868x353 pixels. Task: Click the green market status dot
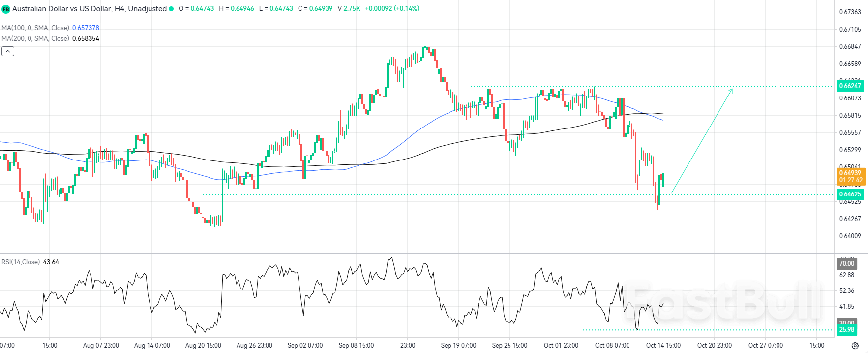[x=171, y=9]
